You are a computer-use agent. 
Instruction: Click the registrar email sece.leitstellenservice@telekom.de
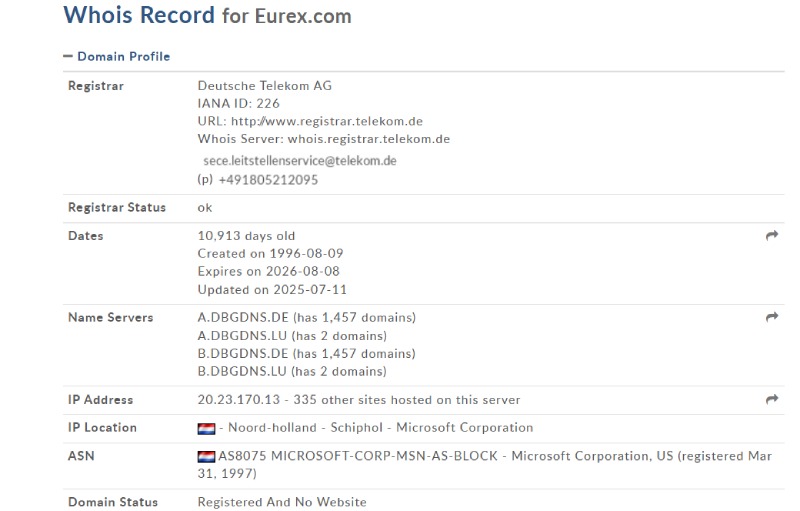pos(300,161)
